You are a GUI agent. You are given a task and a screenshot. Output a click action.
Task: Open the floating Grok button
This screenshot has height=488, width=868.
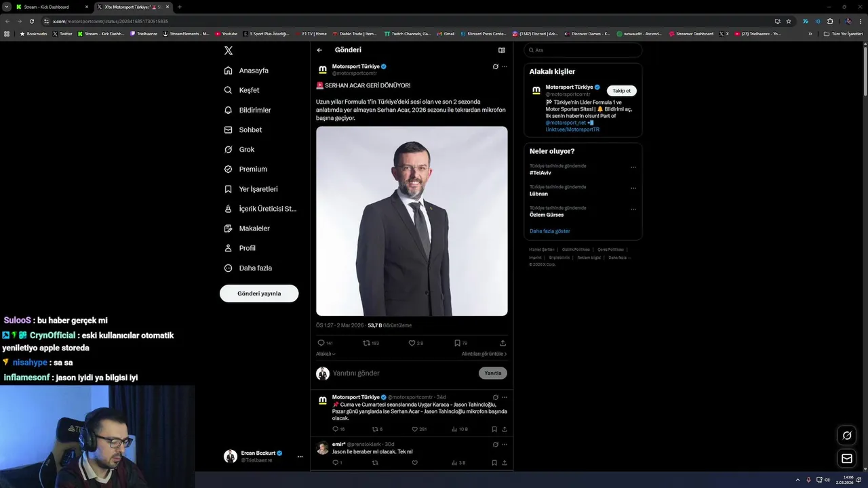pyautogui.click(x=847, y=435)
